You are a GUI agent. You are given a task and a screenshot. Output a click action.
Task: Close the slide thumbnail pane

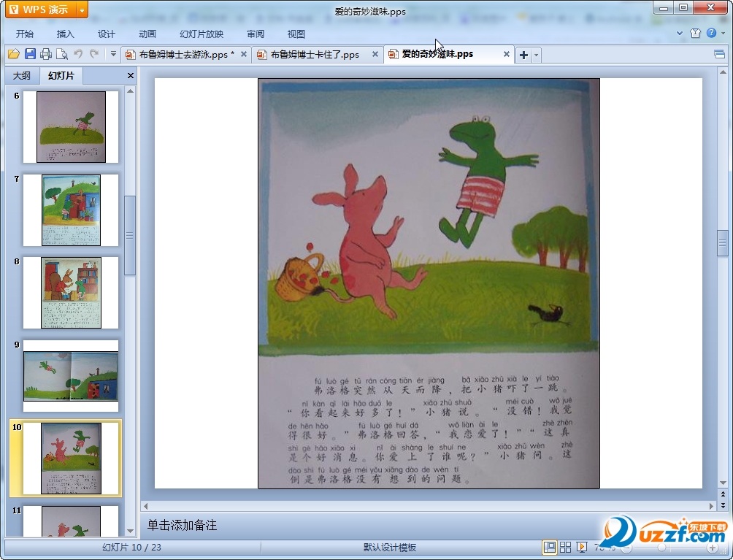[x=131, y=76]
